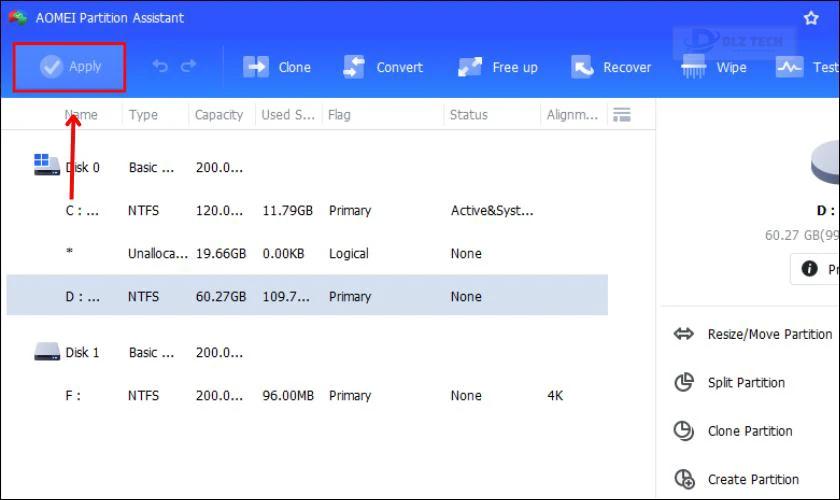This screenshot has width=840, height=500.
Task: Click the Create Partition icon
Action: (684, 479)
